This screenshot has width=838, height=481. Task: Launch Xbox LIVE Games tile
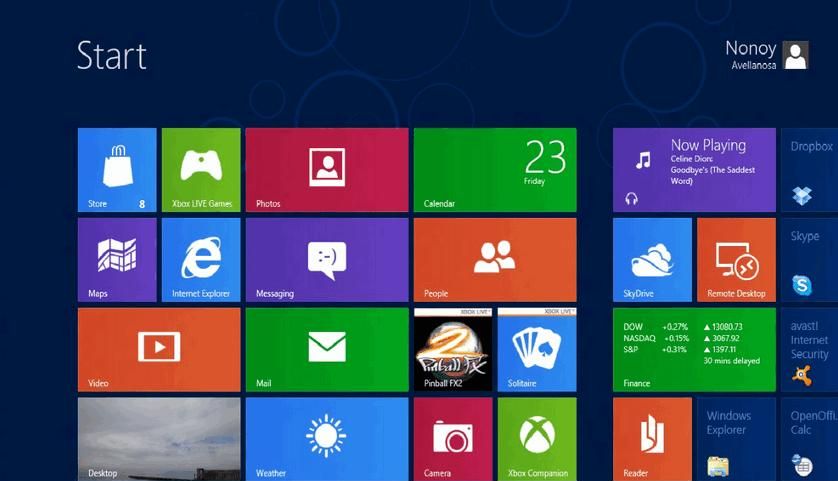[201, 170]
